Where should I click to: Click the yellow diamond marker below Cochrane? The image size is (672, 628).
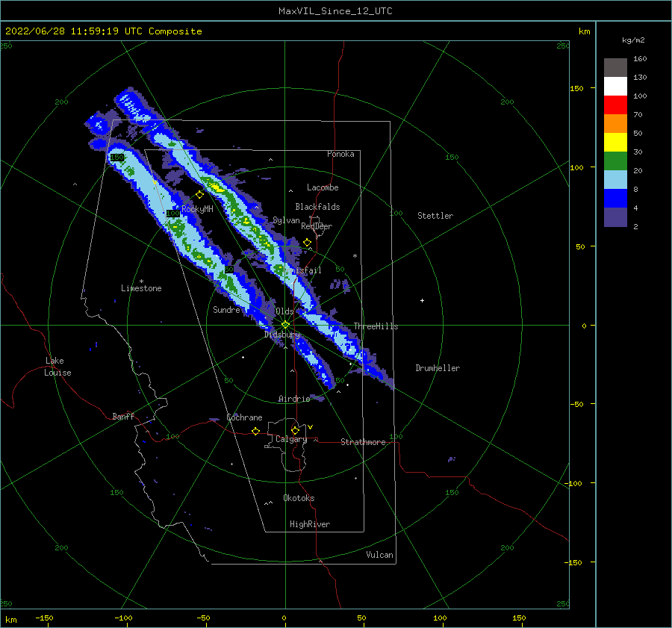pos(255,432)
